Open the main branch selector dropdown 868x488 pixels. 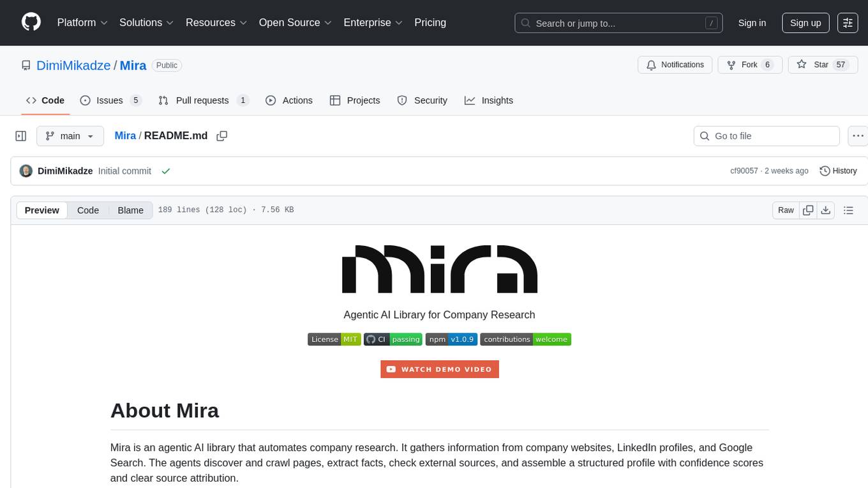click(70, 136)
